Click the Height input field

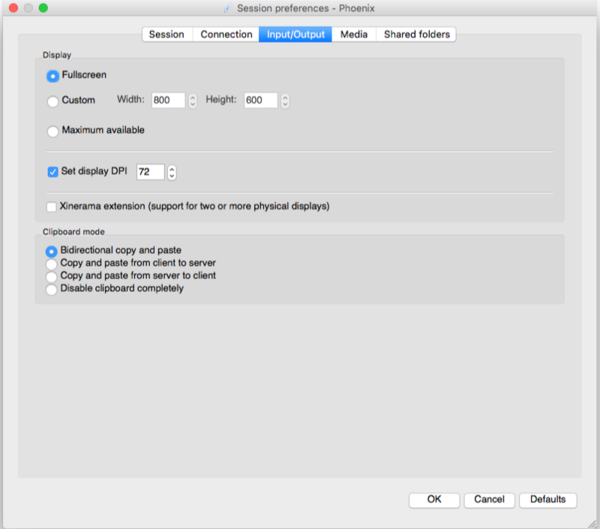259,101
